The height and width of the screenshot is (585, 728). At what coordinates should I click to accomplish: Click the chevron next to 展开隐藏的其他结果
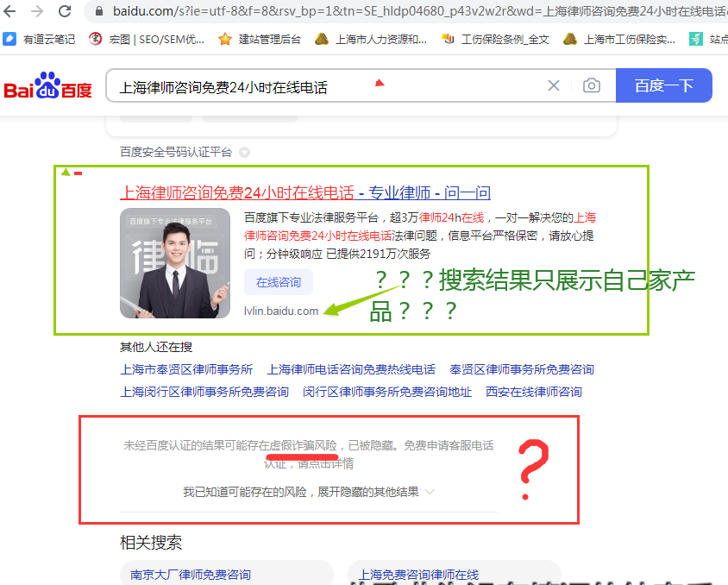pos(430,492)
